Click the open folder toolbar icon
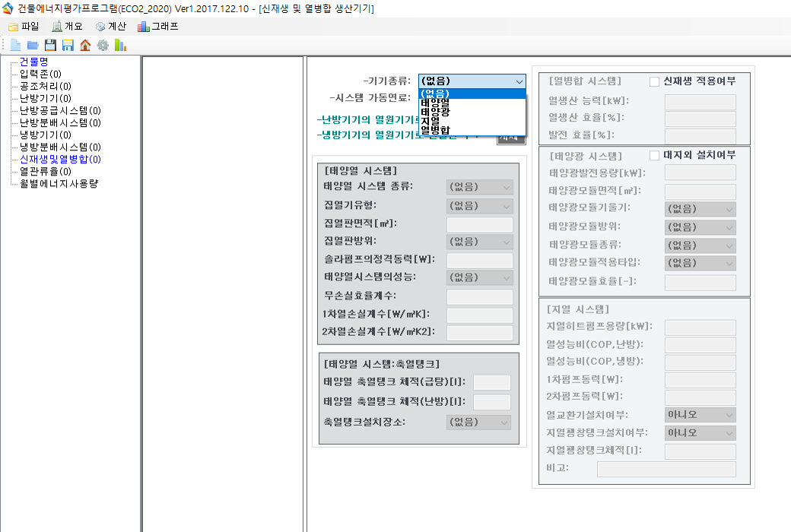The height and width of the screenshot is (532, 791). [33, 46]
